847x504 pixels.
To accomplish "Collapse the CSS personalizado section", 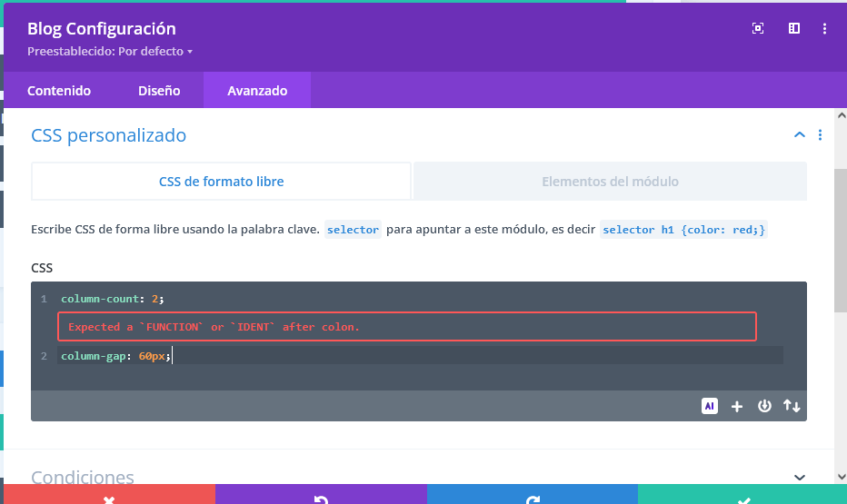I will pyautogui.click(x=800, y=135).
